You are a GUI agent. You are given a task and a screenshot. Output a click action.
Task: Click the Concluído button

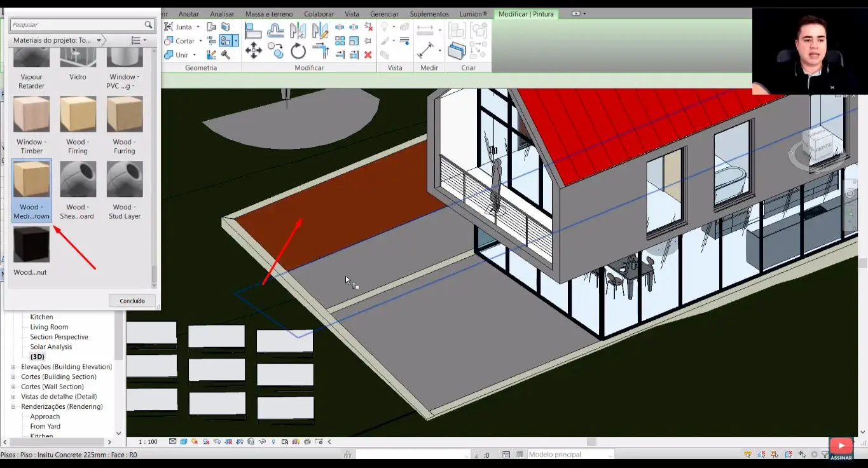click(x=132, y=301)
